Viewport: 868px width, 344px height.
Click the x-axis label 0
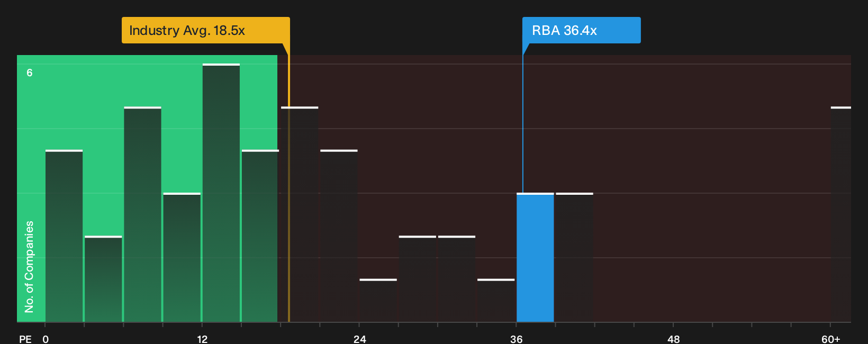[x=46, y=339]
